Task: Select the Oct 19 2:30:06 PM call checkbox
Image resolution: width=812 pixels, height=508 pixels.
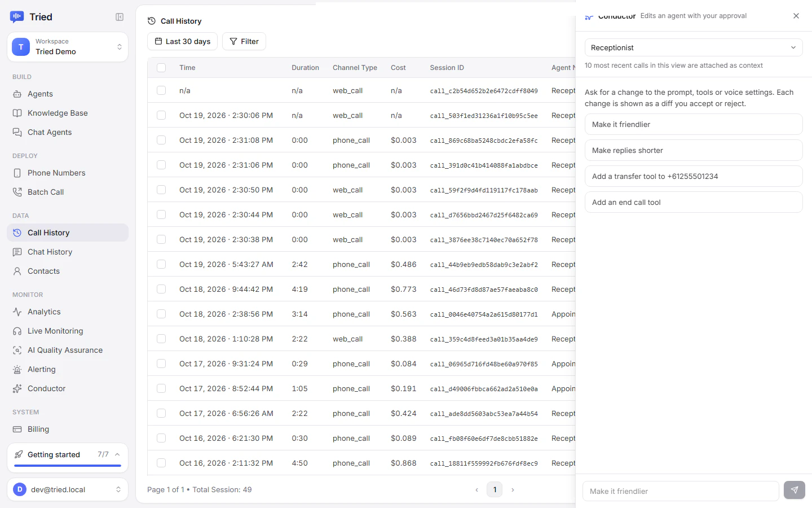Action: pos(161,115)
